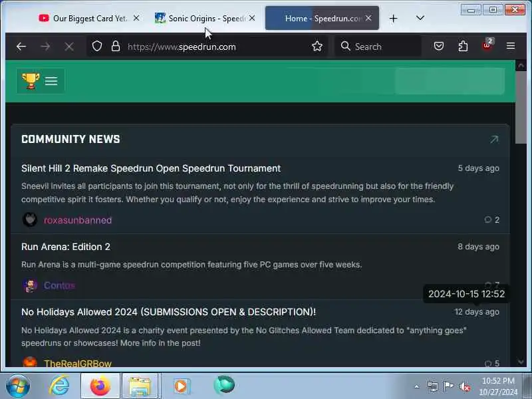This screenshot has height=399, width=532.
Task: Click the page scrollbar down arrow
Action: pyautogui.click(x=521, y=362)
